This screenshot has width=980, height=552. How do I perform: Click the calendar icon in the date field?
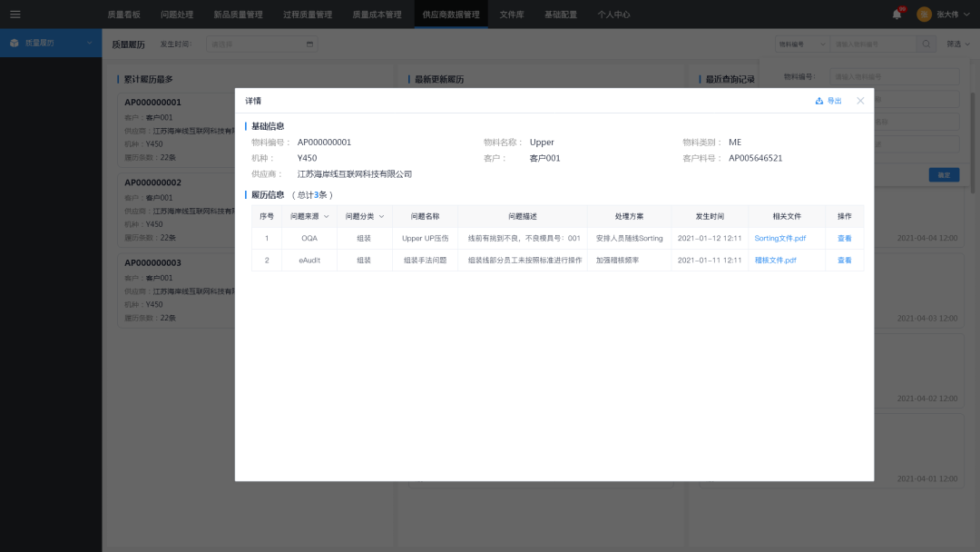pos(309,44)
